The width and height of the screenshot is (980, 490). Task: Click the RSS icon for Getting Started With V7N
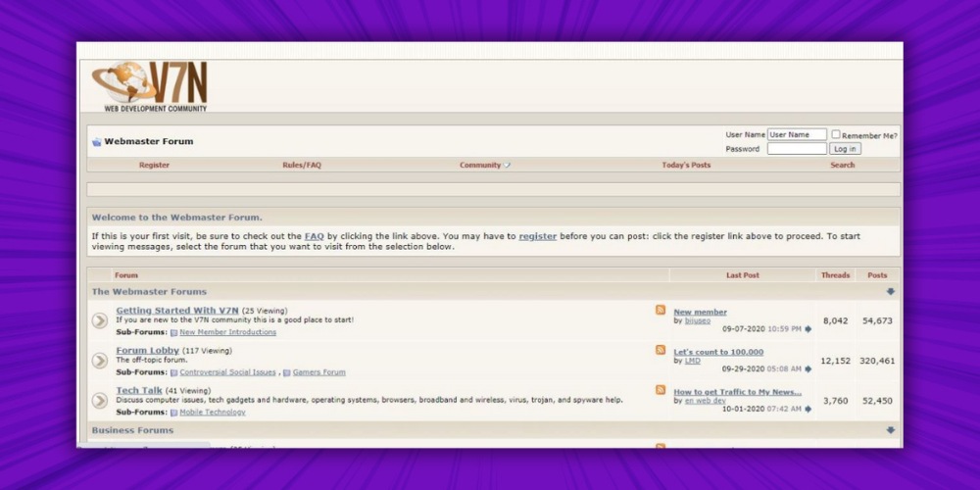coord(661,311)
